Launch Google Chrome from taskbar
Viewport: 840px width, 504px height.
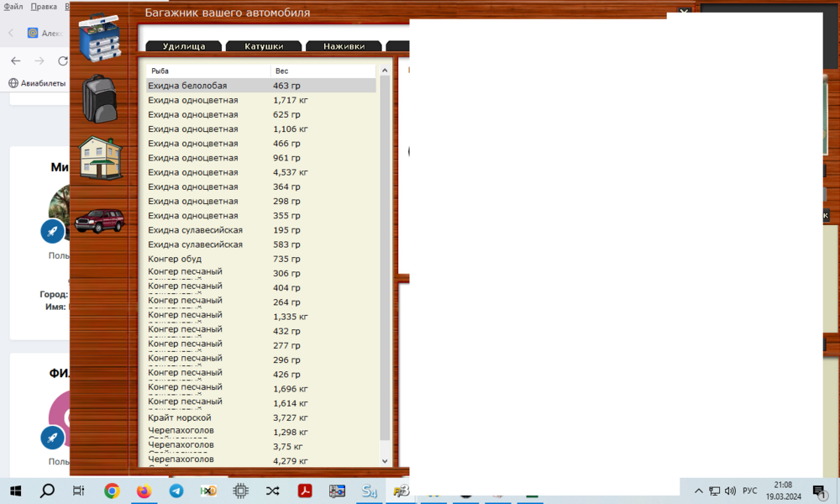click(x=112, y=491)
